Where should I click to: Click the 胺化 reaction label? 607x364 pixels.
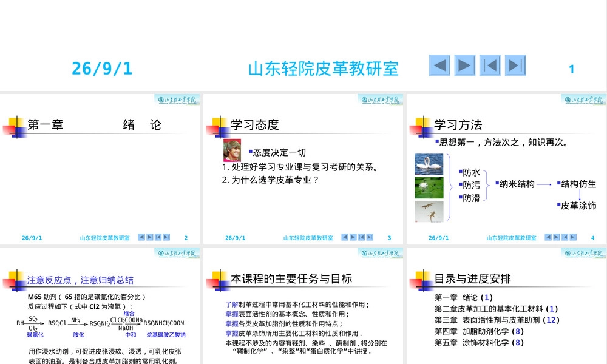click(x=78, y=335)
